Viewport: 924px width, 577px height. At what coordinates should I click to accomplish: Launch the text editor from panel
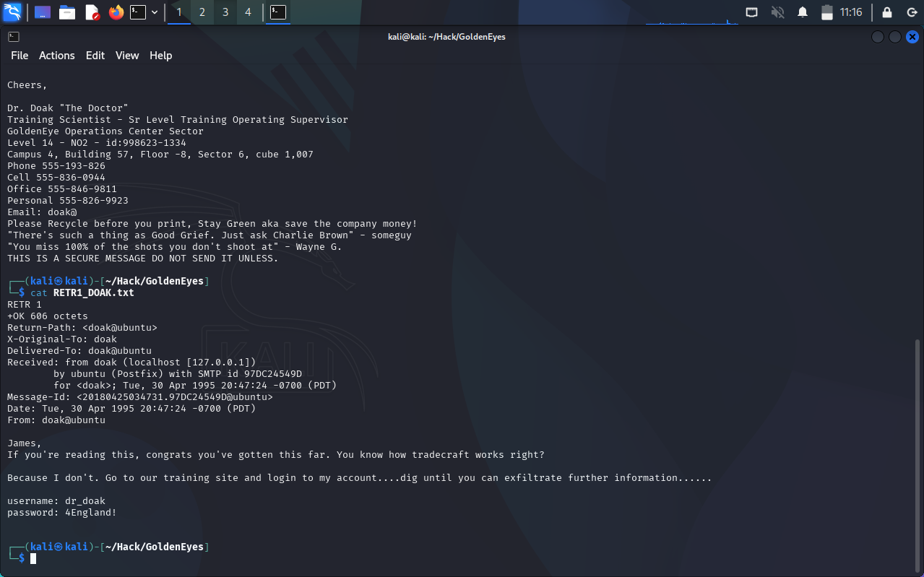pos(92,12)
